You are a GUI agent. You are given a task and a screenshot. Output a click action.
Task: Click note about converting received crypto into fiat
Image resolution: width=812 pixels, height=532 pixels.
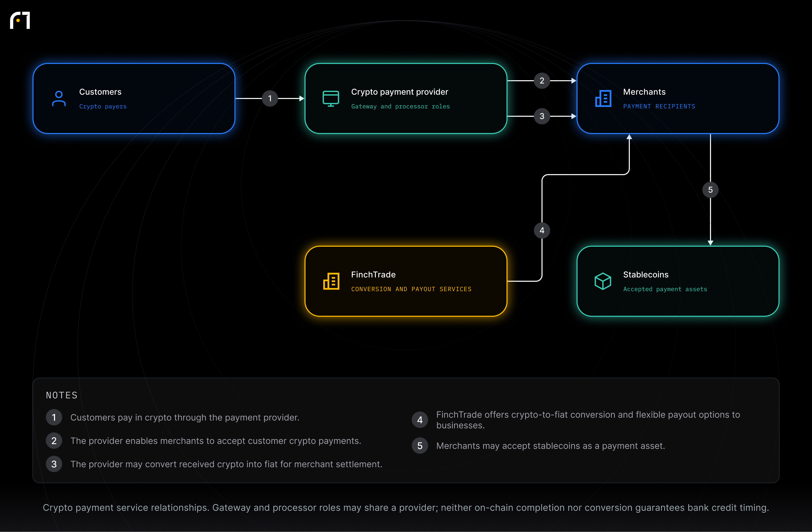(226, 464)
